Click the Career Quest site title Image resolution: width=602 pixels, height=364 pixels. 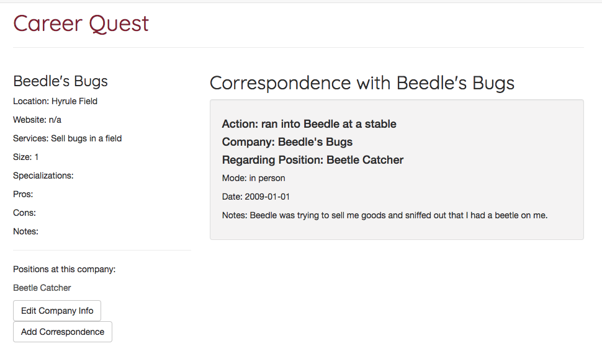point(81,24)
